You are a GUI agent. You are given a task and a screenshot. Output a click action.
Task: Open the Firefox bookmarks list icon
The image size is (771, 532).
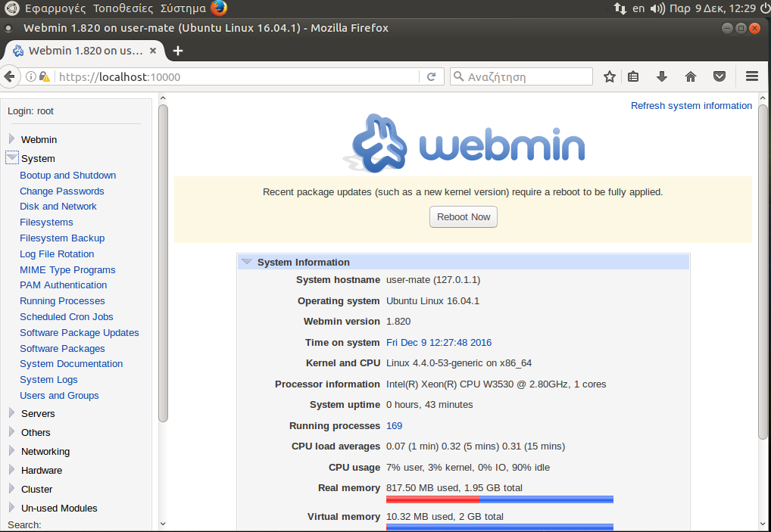click(634, 76)
